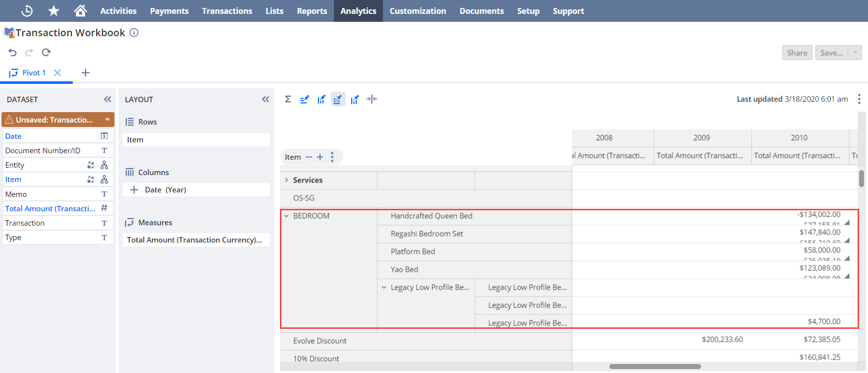The image size is (868, 373).
Task: Add a new workbook tab
Action: [85, 73]
